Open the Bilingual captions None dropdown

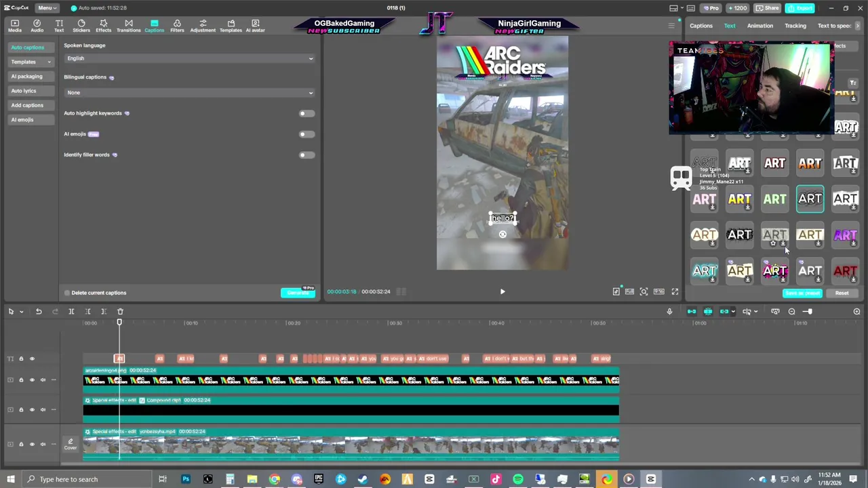click(189, 92)
